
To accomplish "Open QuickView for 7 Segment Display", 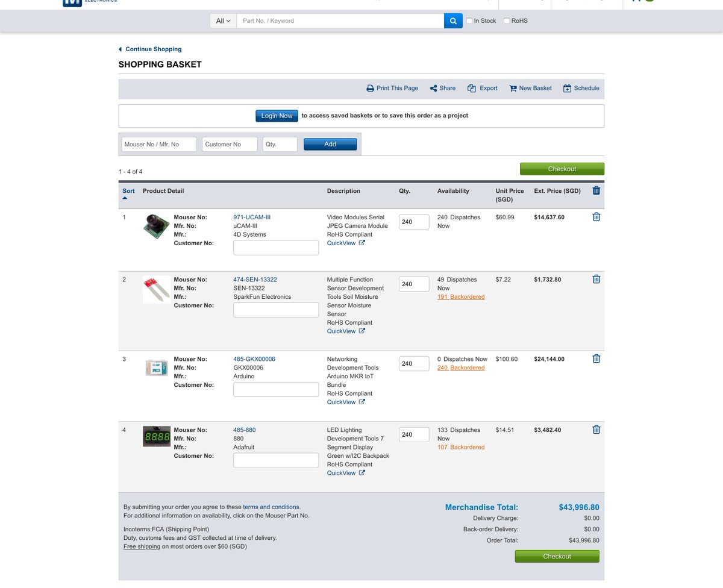I will (x=346, y=474).
